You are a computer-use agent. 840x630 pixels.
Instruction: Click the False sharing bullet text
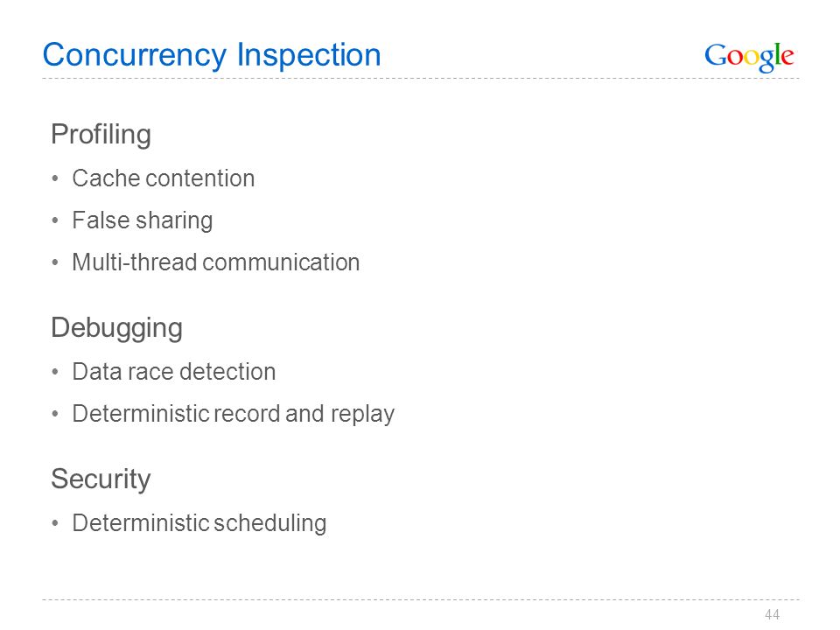tap(143, 220)
